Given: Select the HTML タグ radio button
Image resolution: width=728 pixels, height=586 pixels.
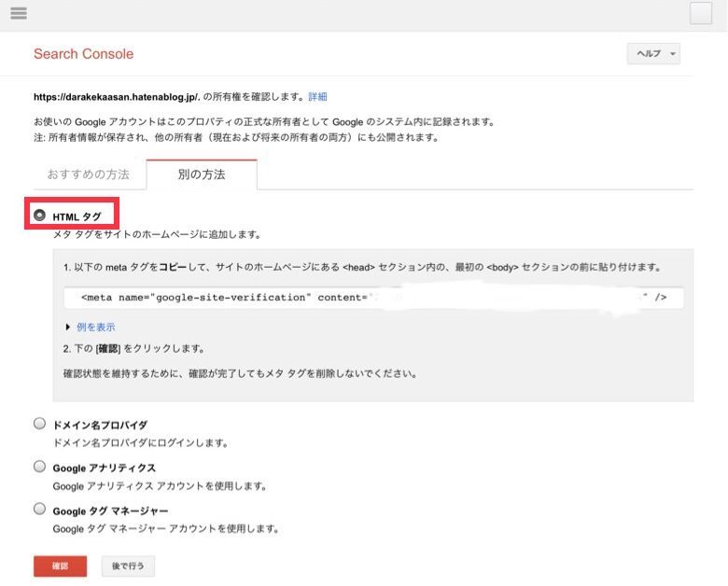Looking at the screenshot, I should [39, 215].
